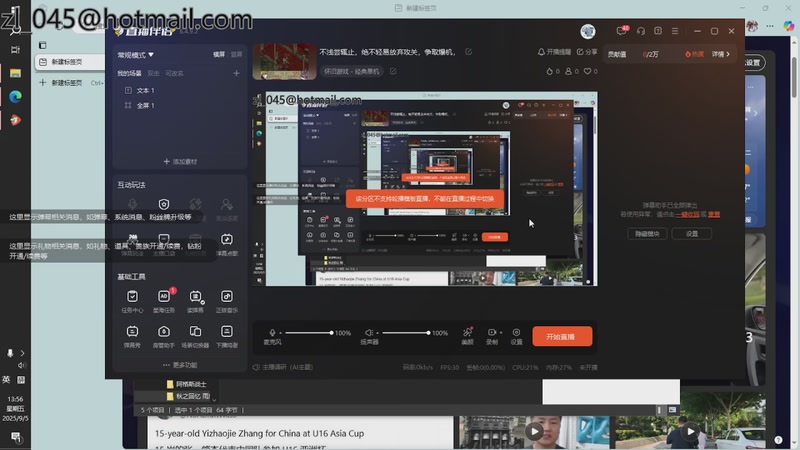Viewport: 800px width, 450px height.
Task: Open the 房管助手 room admin assistant
Action: [x=164, y=336]
